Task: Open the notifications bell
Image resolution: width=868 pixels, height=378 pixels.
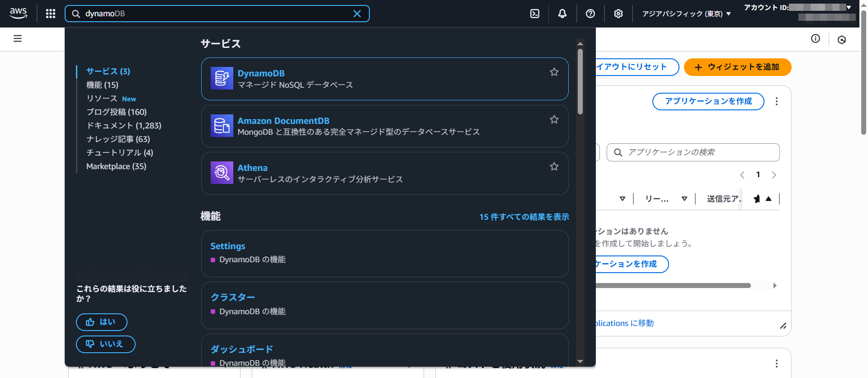Action: pyautogui.click(x=562, y=14)
